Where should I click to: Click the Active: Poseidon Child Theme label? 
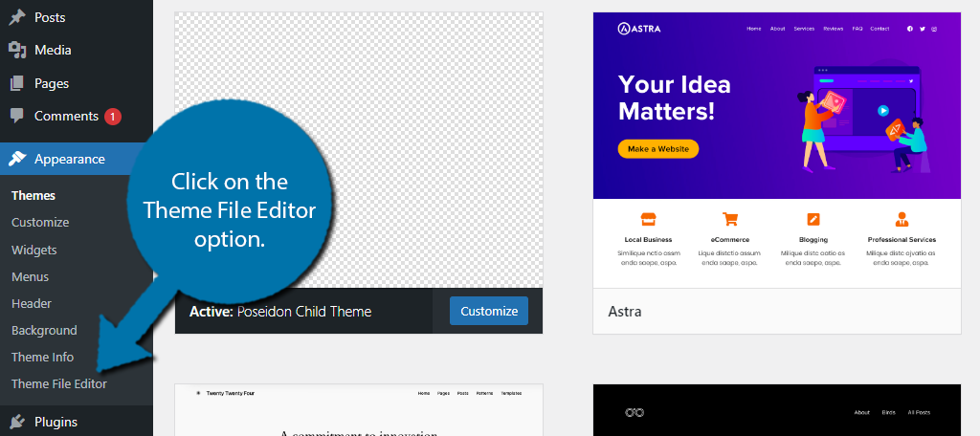(280, 311)
